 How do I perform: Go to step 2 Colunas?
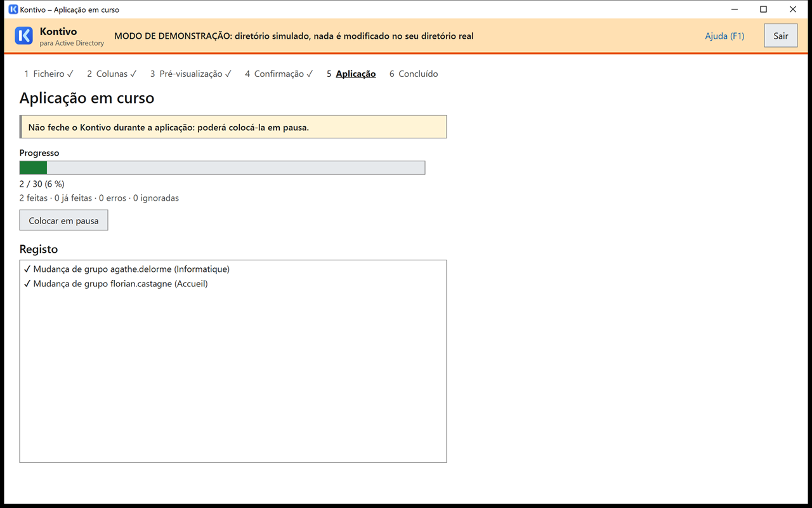click(x=112, y=74)
